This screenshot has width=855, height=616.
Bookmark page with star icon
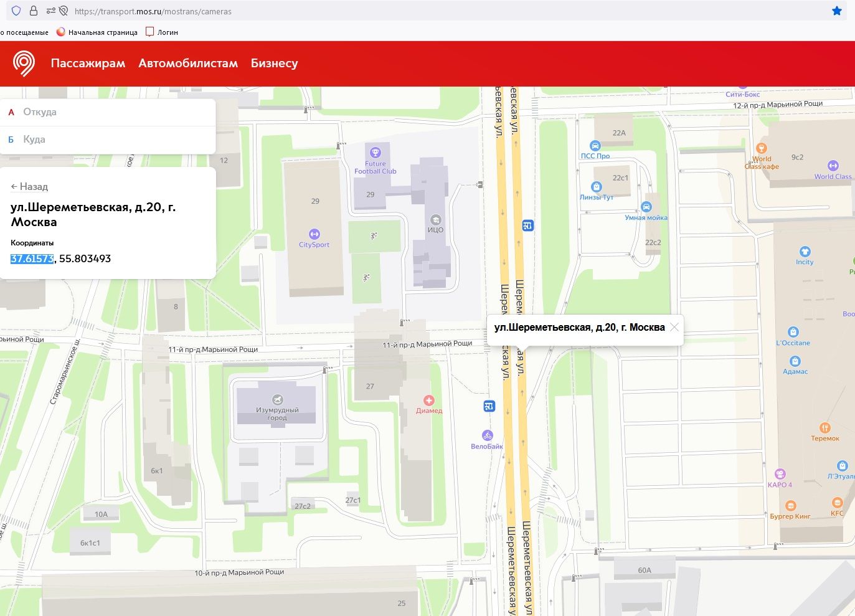(x=837, y=11)
